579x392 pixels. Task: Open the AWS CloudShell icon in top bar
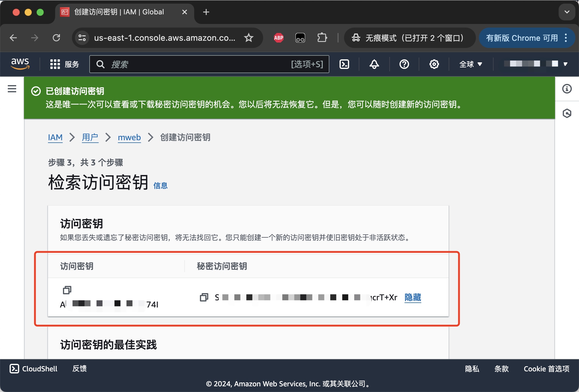[344, 64]
